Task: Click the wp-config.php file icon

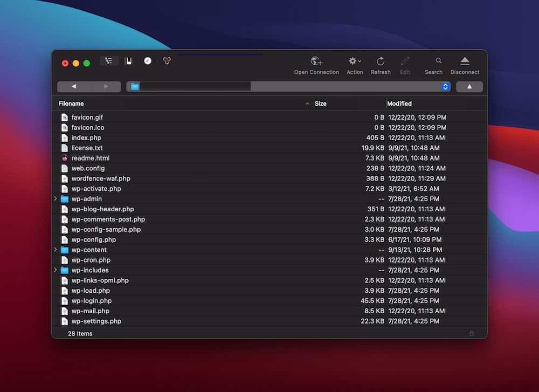Action: coord(65,239)
